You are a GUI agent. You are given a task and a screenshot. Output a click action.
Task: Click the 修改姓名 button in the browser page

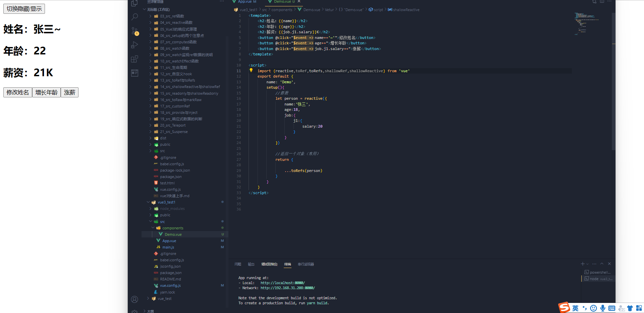18,92
